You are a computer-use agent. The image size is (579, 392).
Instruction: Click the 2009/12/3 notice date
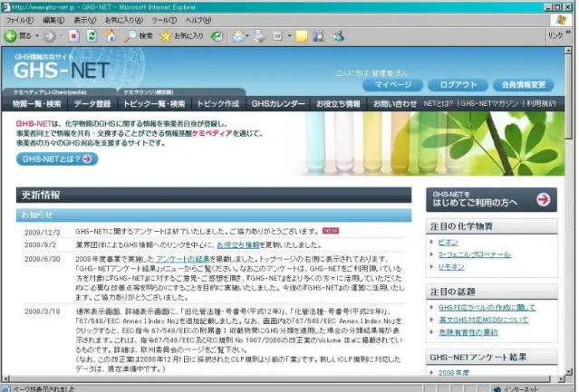[x=42, y=233]
